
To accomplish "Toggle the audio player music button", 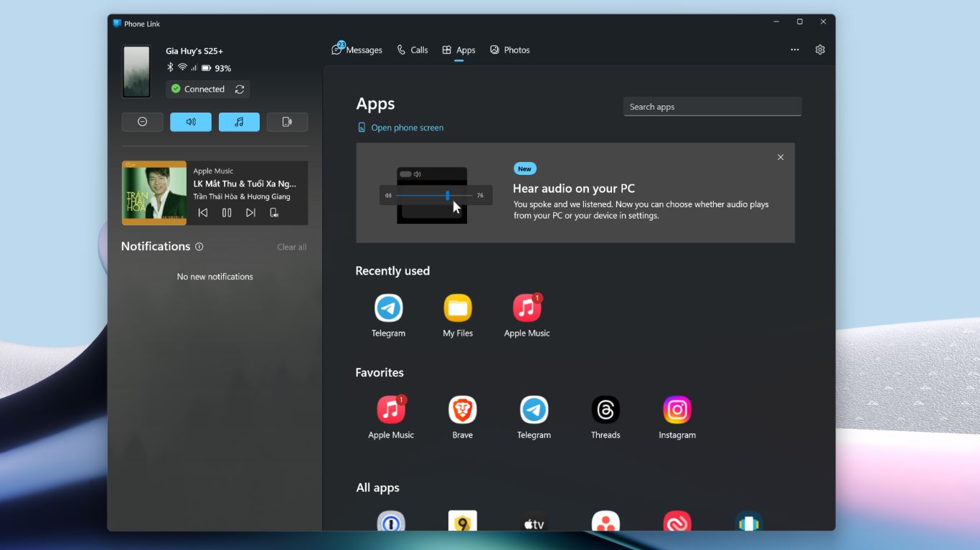I will click(239, 122).
